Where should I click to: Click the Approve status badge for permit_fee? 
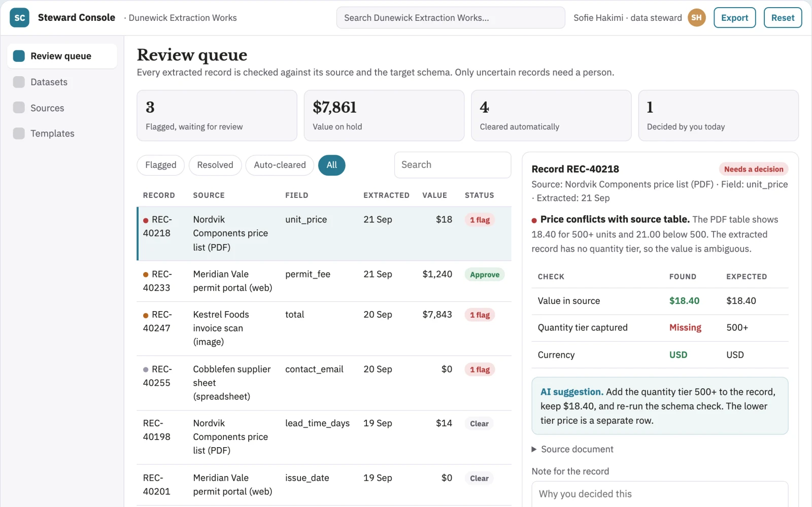[484, 275]
